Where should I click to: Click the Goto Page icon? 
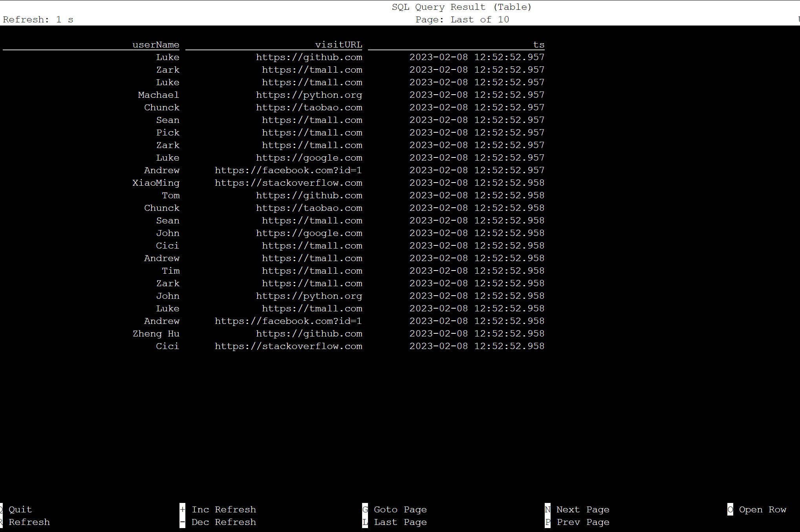(365, 509)
